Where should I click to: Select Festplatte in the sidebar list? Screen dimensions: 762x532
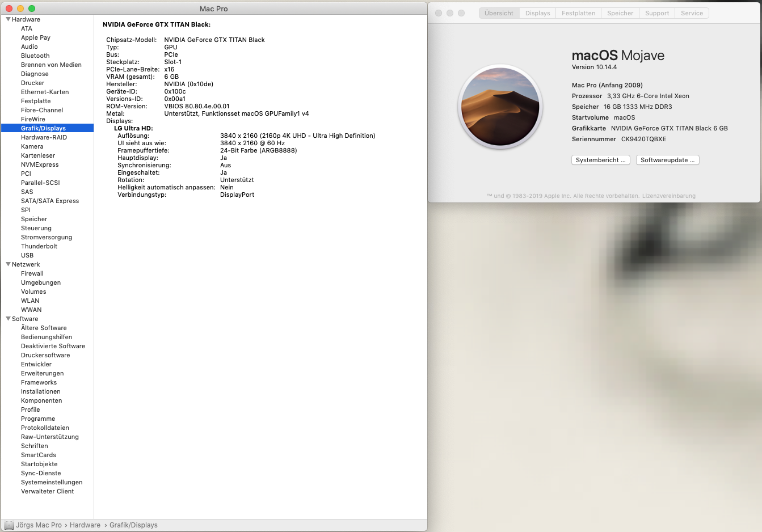click(x=36, y=101)
